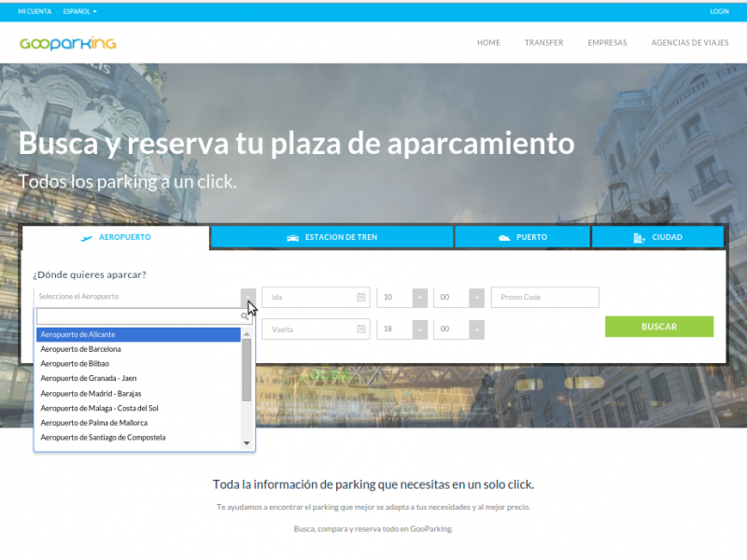
Task: Click the search magnifier icon in dropdown
Action: 245,316
